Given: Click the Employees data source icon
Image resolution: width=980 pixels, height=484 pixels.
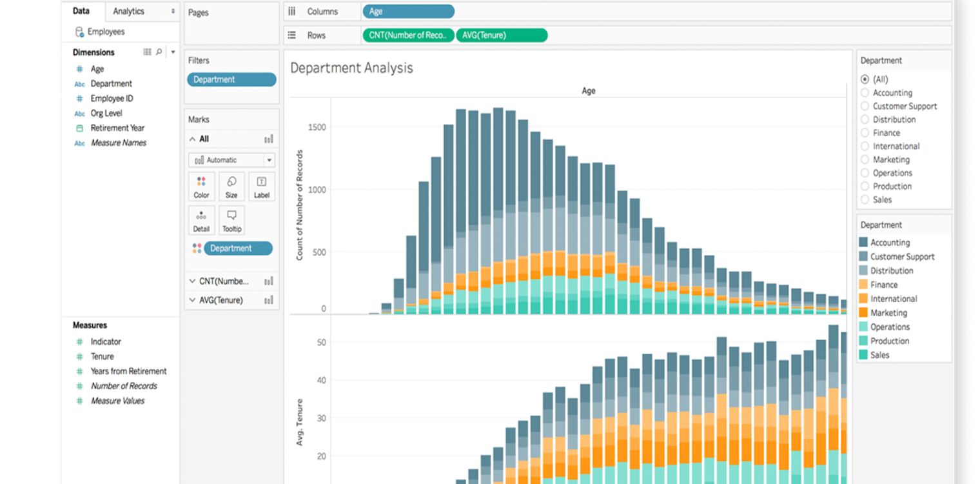Looking at the screenshot, I should tap(79, 32).
